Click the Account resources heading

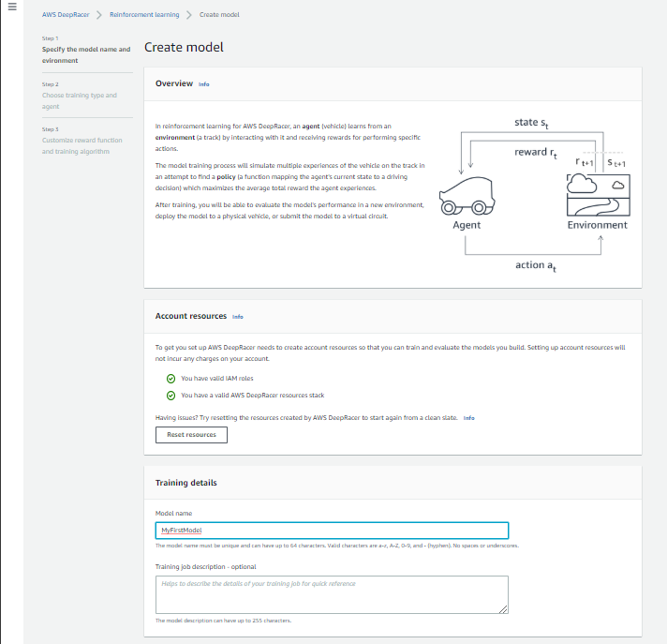(191, 316)
